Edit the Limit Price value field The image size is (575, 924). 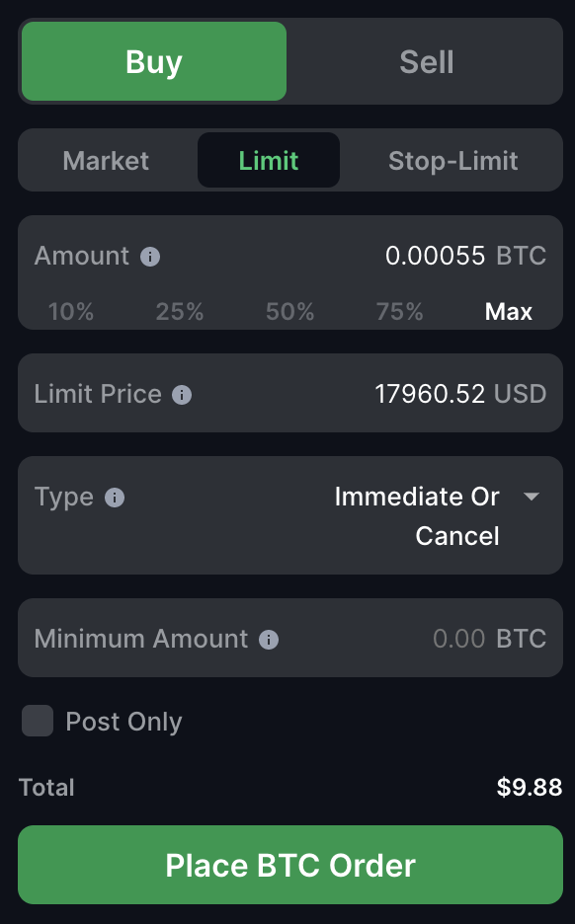430,394
